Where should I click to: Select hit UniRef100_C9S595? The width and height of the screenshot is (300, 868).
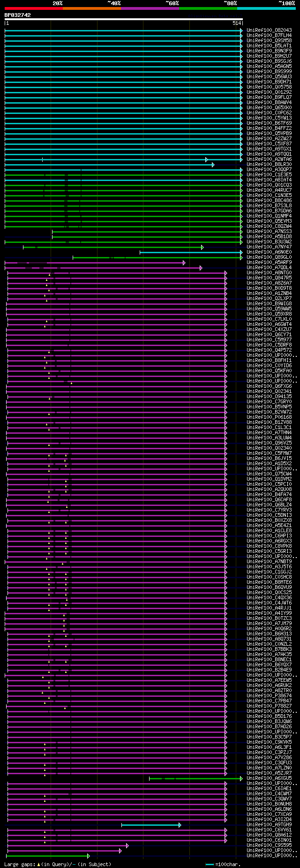coord(269,845)
